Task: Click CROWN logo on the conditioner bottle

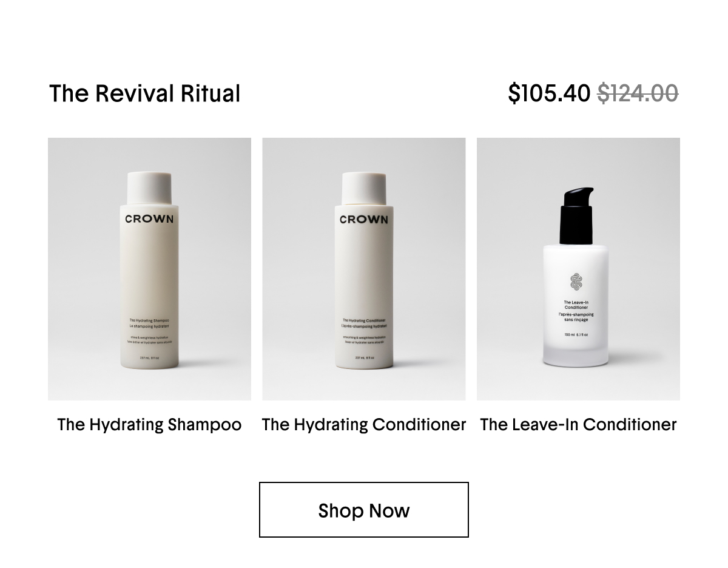Action: 364,219
